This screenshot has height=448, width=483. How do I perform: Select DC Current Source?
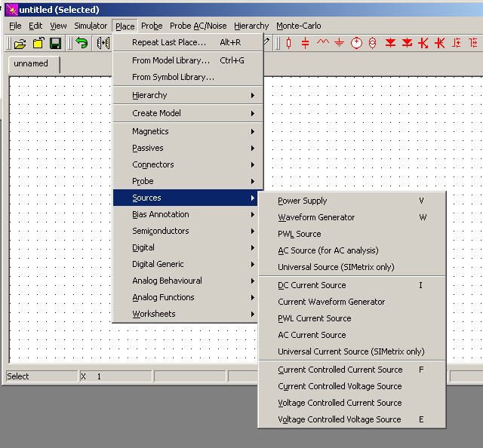[x=352, y=285]
